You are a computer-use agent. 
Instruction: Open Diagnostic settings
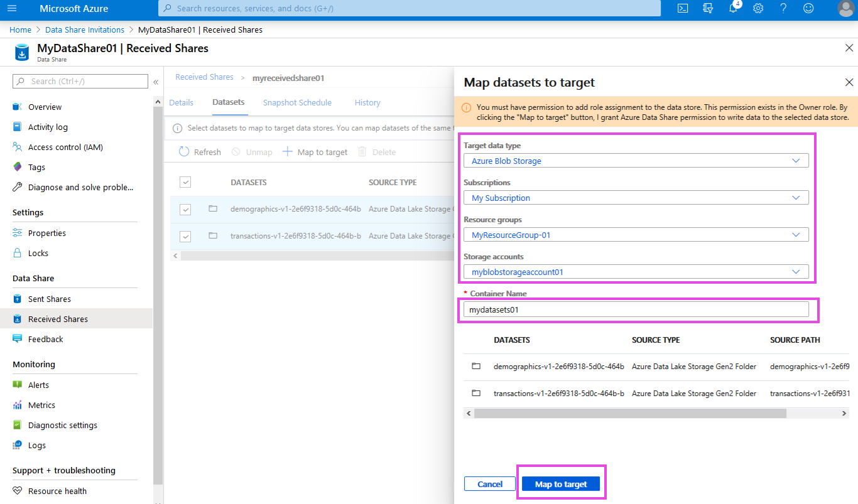[63, 425]
